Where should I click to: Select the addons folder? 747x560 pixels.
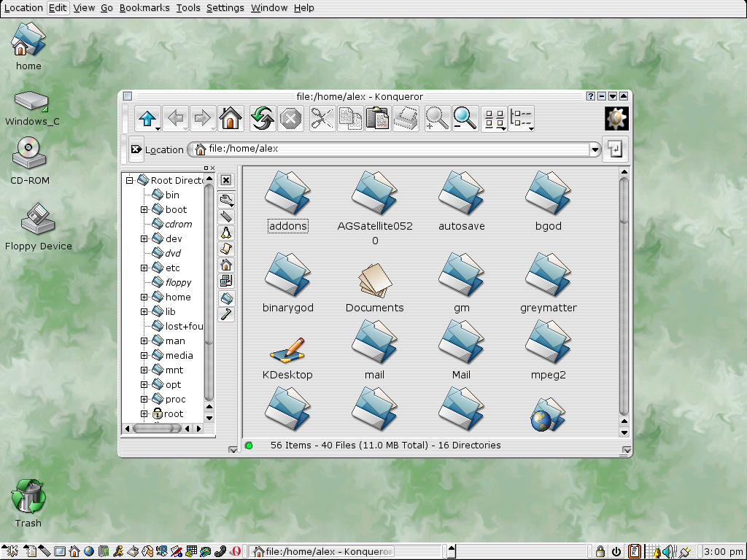coord(287,201)
